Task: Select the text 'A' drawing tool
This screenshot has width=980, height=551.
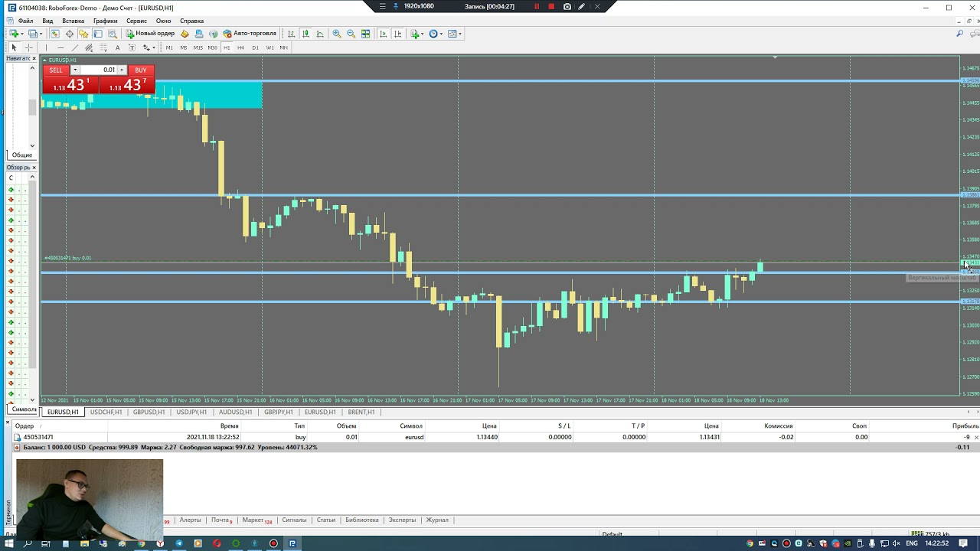Action: pos(117,47)
